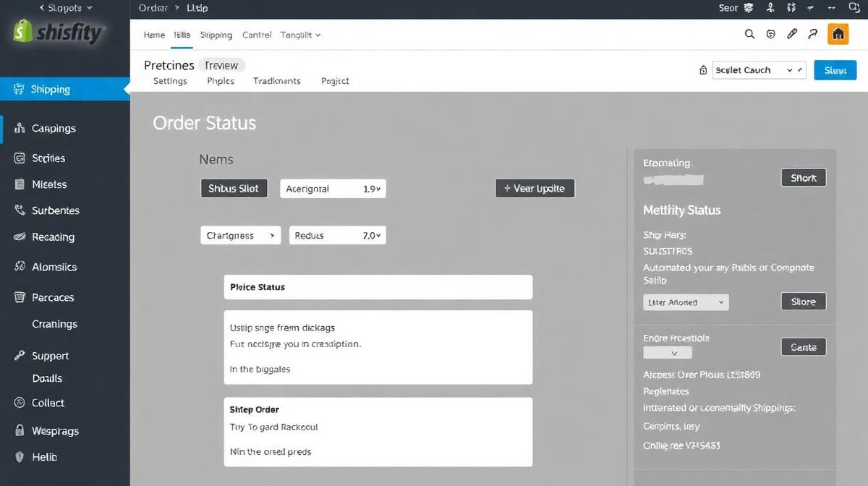Viewport: 868px width, 486px height.
Task: Click the Wesprags lock icon
Action: 20,430
